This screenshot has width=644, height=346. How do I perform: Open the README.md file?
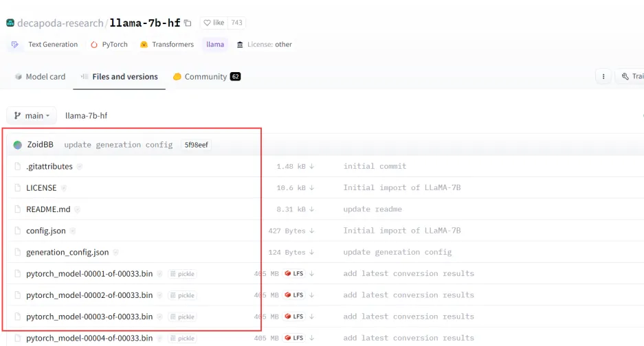coord(48,209)
